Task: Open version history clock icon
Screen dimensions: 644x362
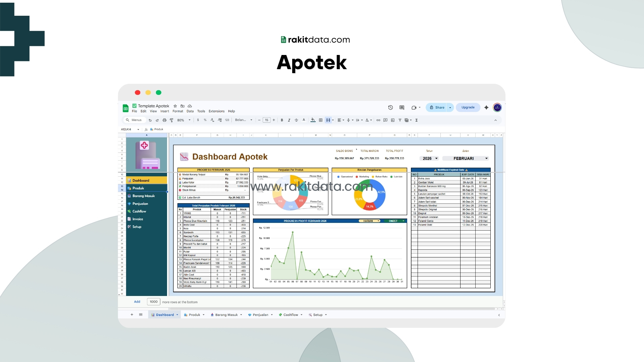Action: pos(390,108)
